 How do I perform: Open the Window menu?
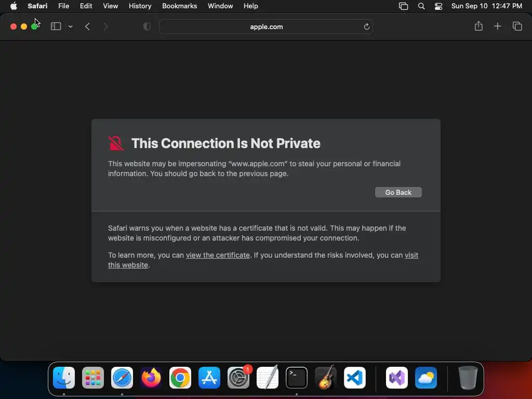point(220,6)
